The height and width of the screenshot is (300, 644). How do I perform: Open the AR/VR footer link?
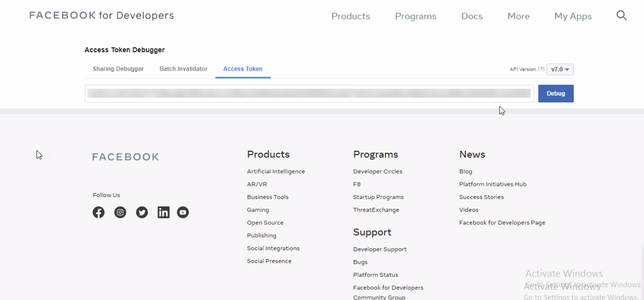click(x=257, y=184)
